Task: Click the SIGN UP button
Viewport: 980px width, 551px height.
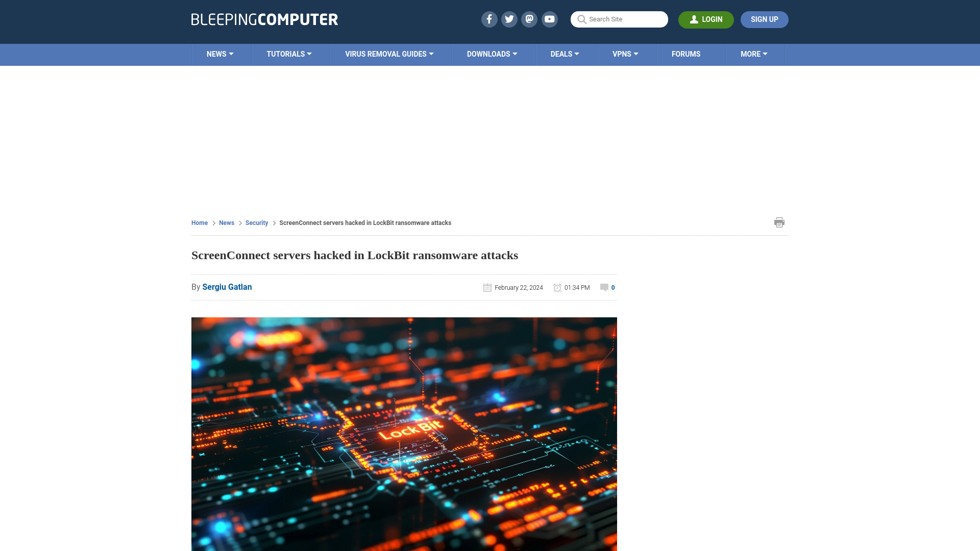Action: pyautogui.click(x=764, y=19)
